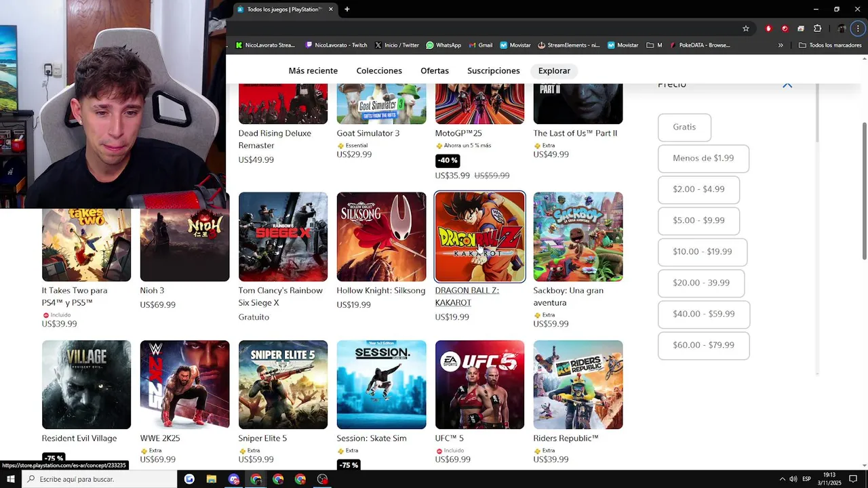Select Explorar tab

pyautogui.click(x=554, y=70)
